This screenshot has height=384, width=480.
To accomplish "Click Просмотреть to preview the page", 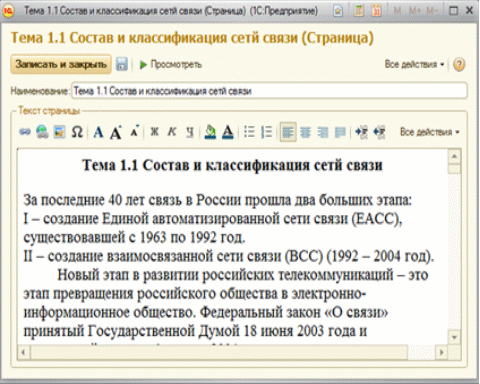I will pos(170,64).
